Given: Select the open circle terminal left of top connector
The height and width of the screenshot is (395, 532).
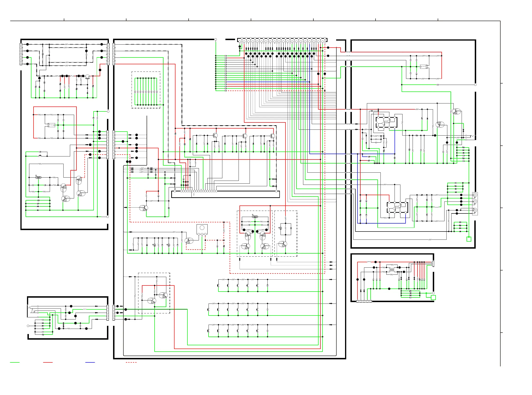Looking at the screenshot, I should click(216, 39).
